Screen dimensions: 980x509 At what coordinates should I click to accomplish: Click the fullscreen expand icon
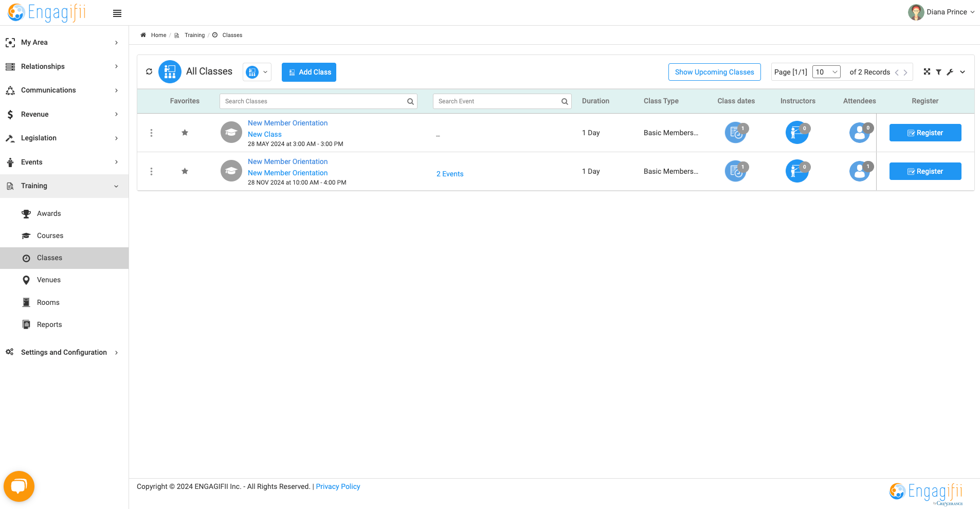click(x=927, y=72)
